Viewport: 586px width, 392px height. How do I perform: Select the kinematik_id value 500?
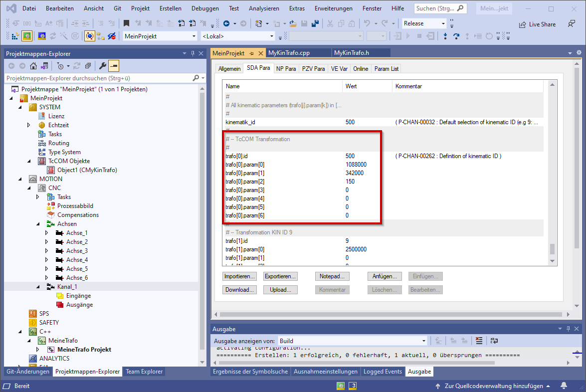[x=350, y=122]
